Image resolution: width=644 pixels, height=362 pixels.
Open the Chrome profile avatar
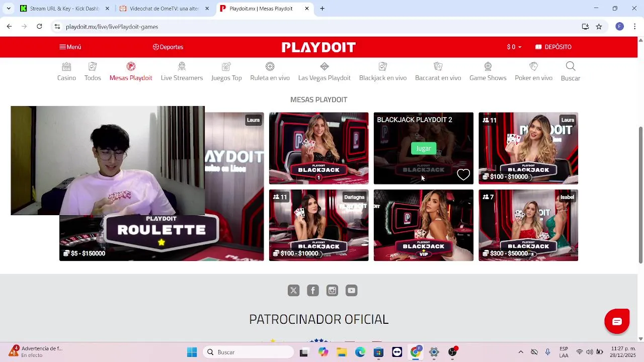pos(619,27)
